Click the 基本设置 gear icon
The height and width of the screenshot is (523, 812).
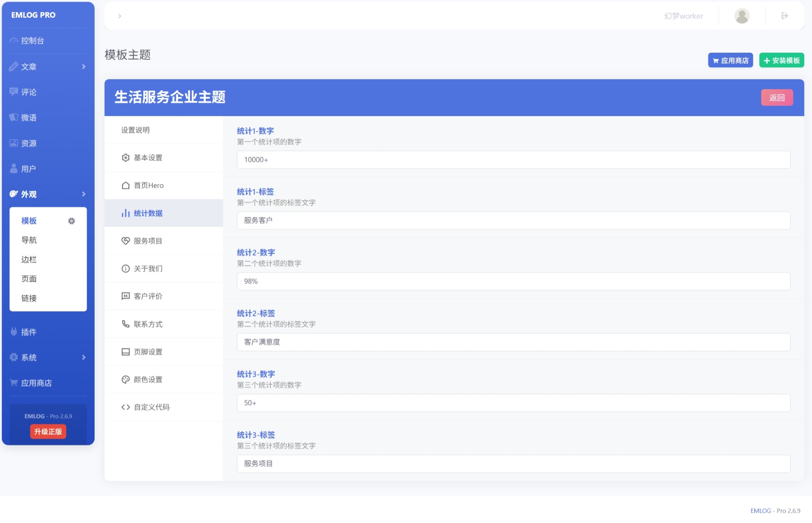coord(125,158)
